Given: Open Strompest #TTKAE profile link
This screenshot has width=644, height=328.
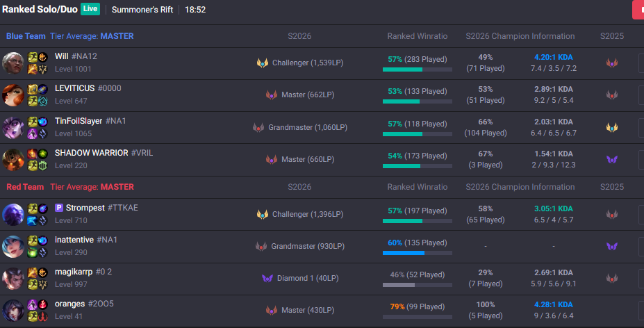Looking at the screenshot, I should [x=102, y=208].
